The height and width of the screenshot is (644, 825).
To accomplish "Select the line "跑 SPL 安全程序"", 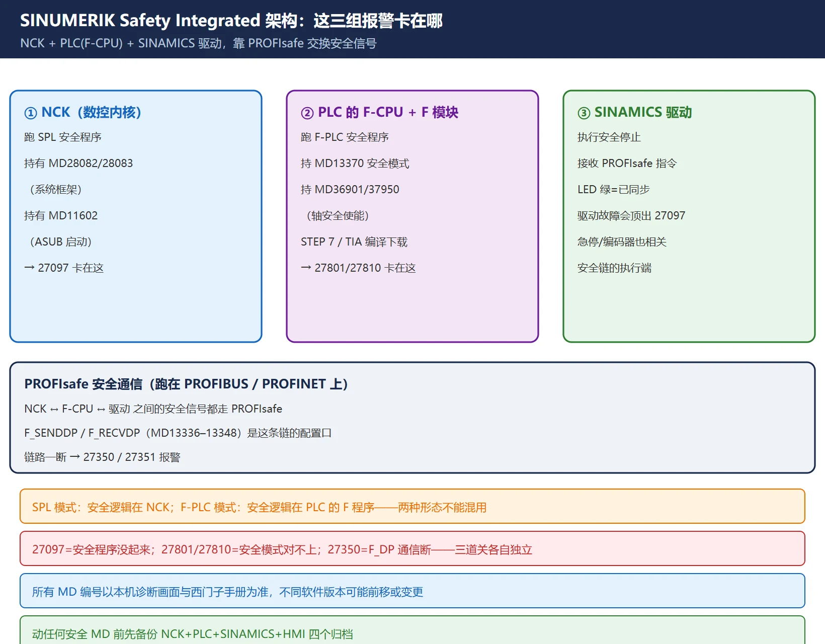I will pos(63,137).
